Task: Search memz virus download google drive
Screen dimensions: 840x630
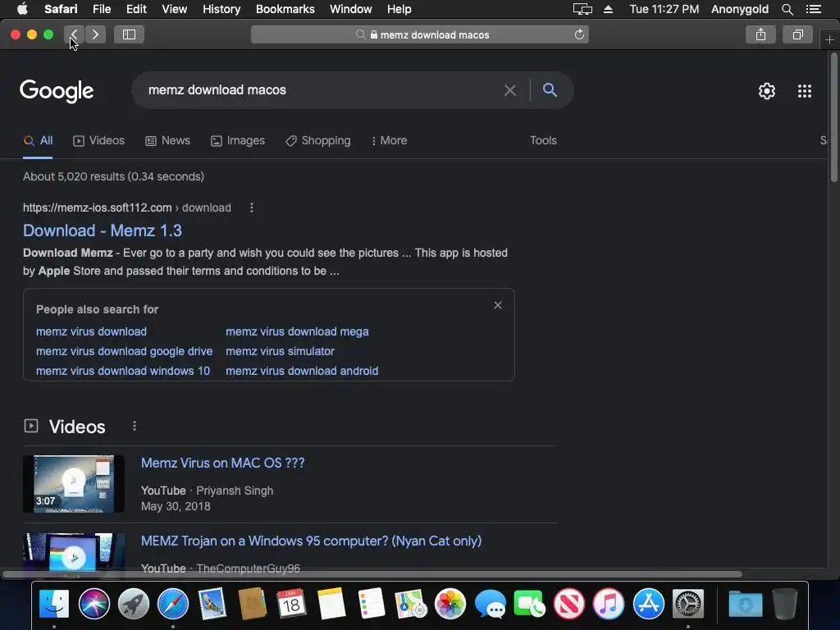Action: (125, 351)
